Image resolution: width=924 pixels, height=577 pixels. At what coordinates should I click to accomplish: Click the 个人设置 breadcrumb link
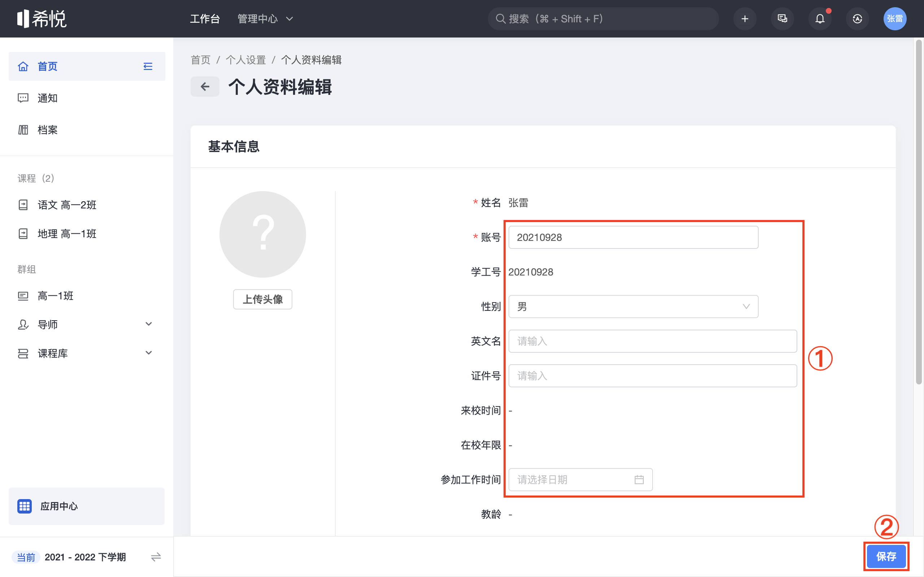click(x=245, y=60)
